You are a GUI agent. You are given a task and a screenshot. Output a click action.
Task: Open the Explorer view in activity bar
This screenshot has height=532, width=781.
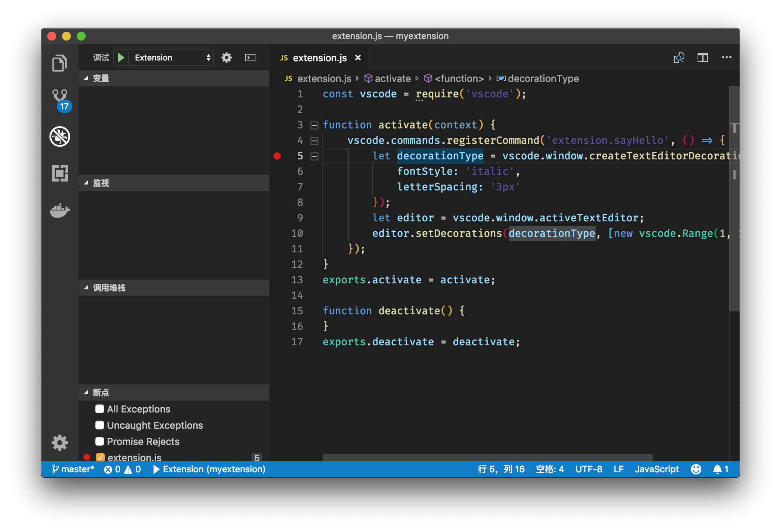pyautogui.click(x=59, y=63)
